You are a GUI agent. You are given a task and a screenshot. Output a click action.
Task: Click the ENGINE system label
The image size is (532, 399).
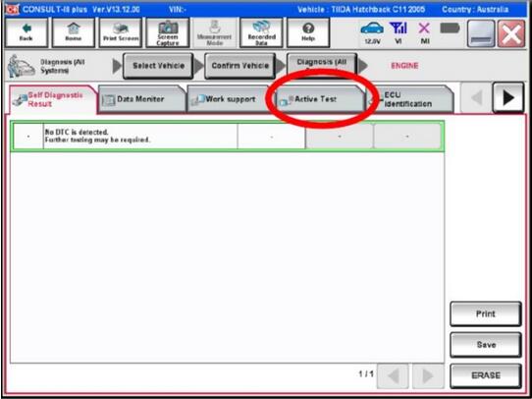pyautogui.click(x=404, y=66)
